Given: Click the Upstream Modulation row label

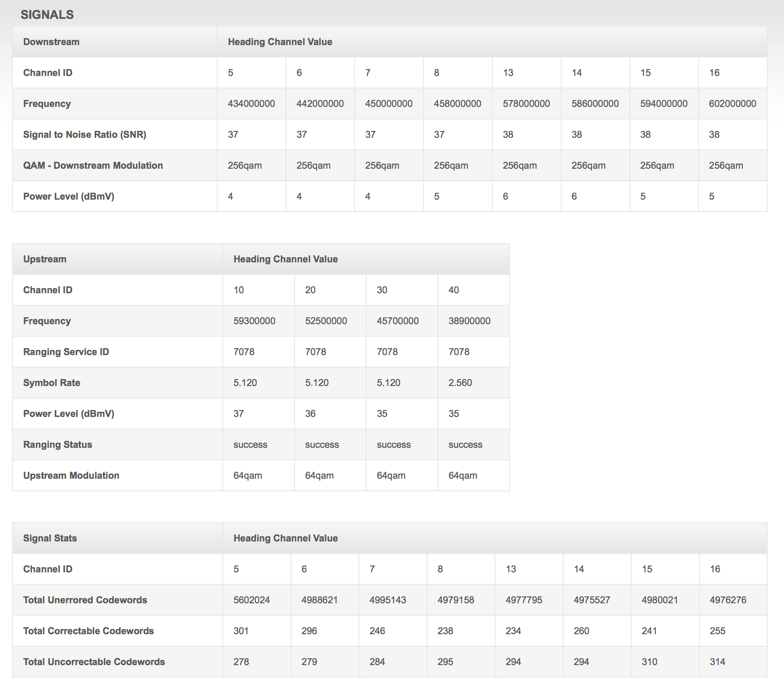Looking at the screenshot, I should pyautogui.click(x=71, y=476).
